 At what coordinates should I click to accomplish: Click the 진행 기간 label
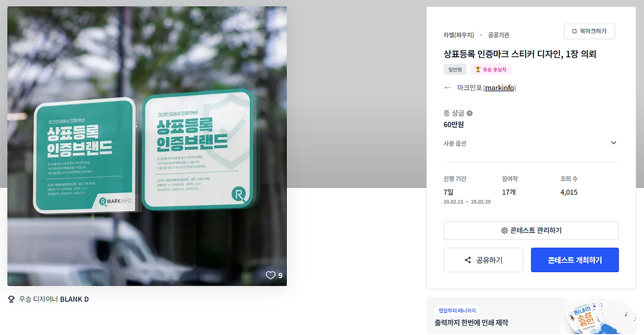point(455,179)
